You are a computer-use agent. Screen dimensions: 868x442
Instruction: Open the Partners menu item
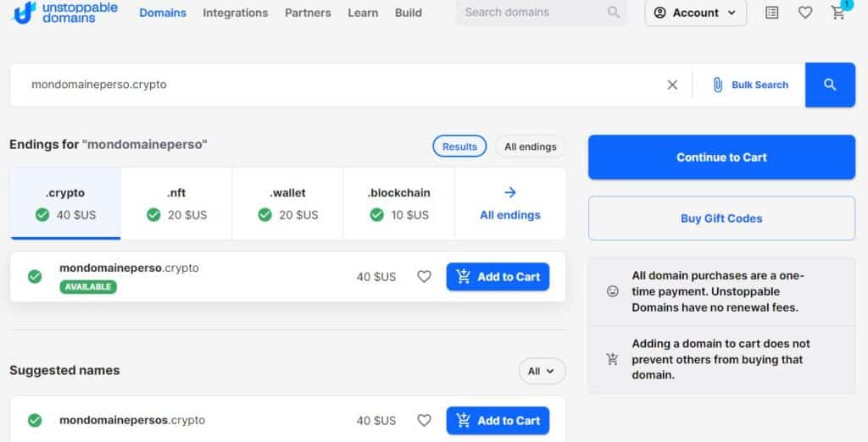(x=308, y=13)
